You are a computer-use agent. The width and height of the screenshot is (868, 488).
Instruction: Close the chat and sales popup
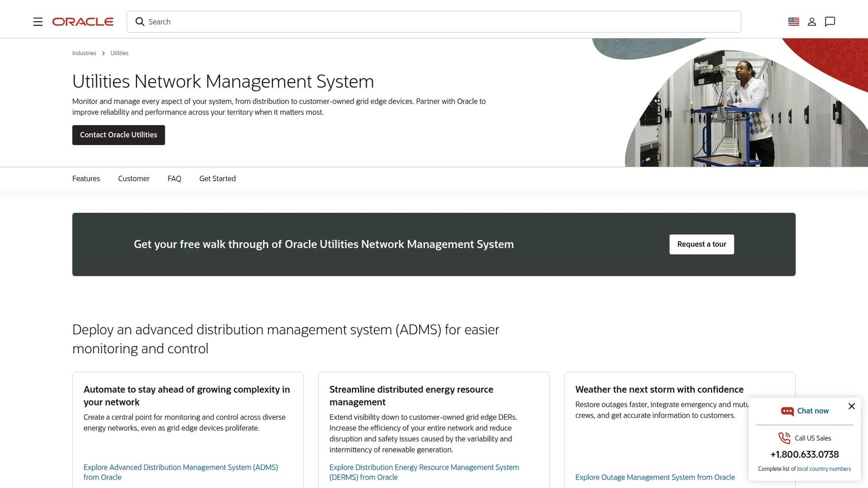(851, 406)
